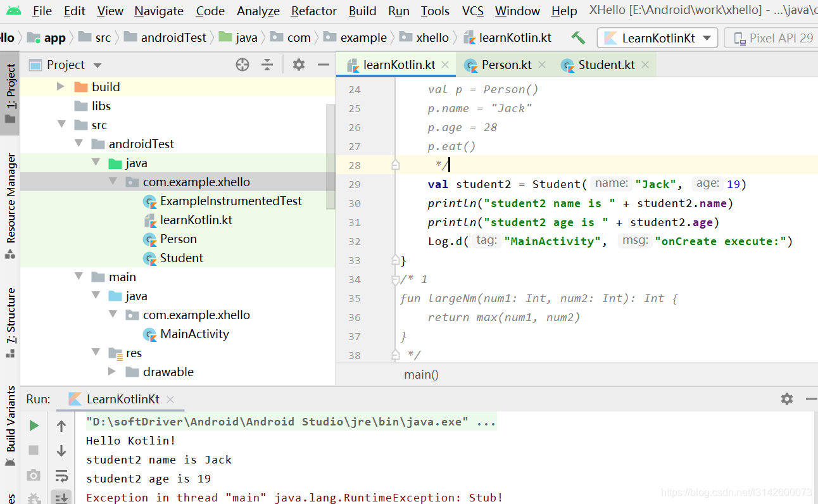Click the Android Studio logo icon

[x=13, y=11]
